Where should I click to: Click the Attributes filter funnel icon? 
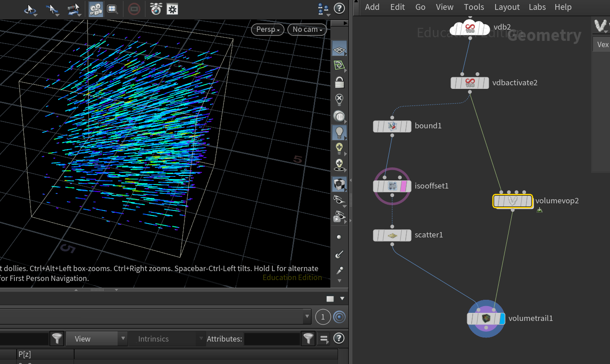point(308,339)
